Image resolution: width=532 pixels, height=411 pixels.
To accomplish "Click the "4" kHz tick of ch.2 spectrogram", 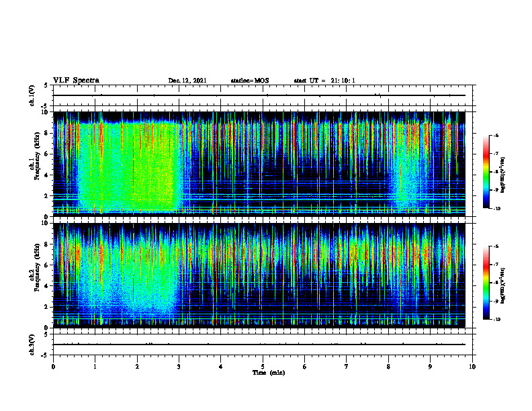I will pyautogui.click(x=47, y=286).
